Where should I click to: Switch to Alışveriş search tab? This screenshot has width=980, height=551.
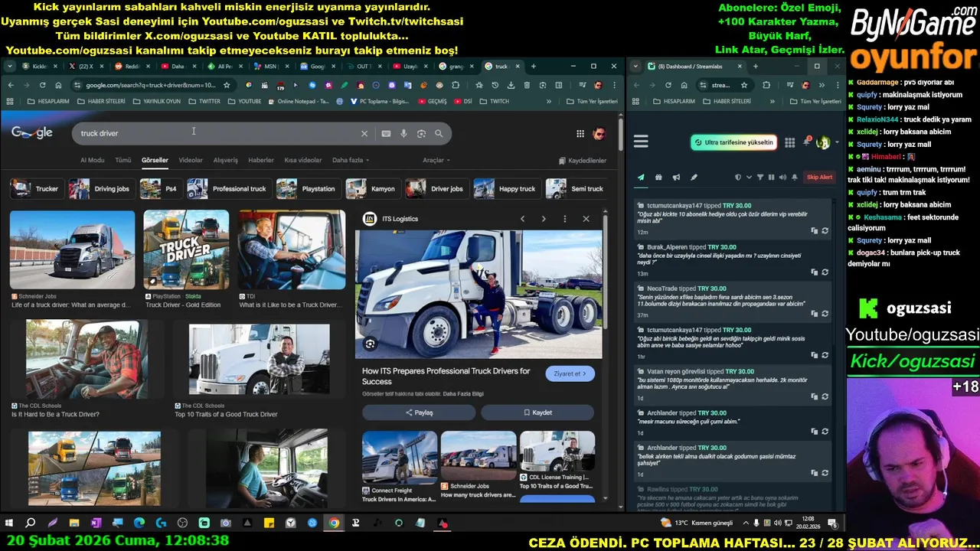(x=225, y=160)
